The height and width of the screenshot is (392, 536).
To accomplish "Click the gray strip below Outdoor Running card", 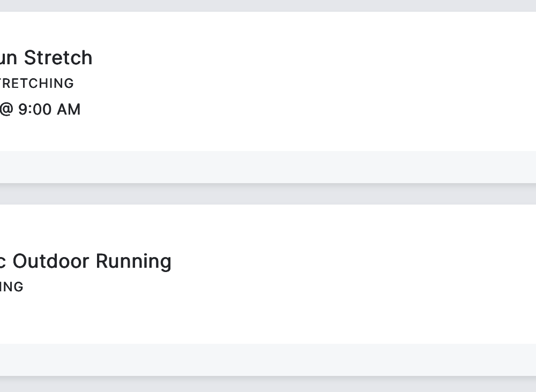I will point(268,386).
